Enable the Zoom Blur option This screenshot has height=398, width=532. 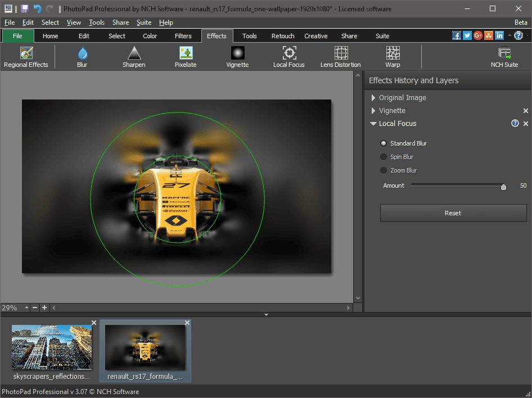click(x=398, y=170)
